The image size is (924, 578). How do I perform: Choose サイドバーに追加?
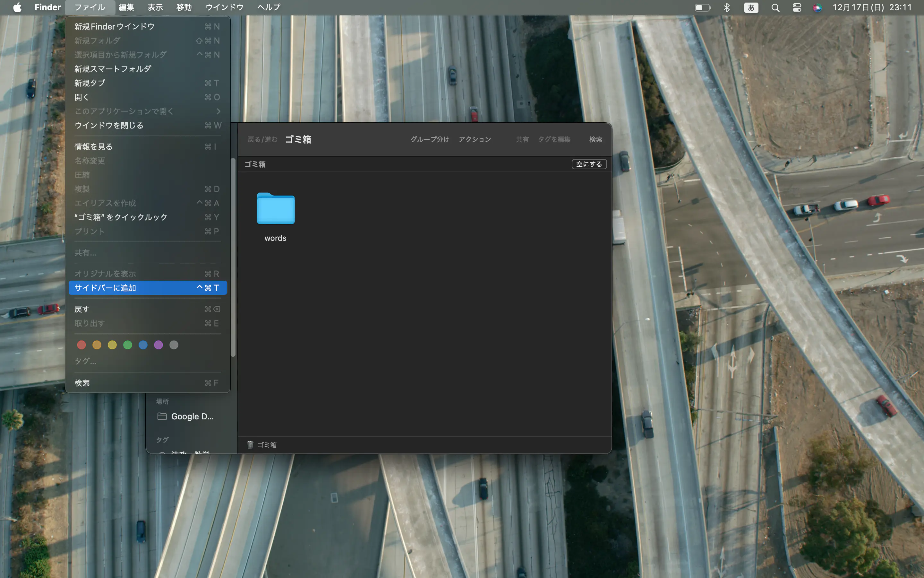click(x=148, y=288)
